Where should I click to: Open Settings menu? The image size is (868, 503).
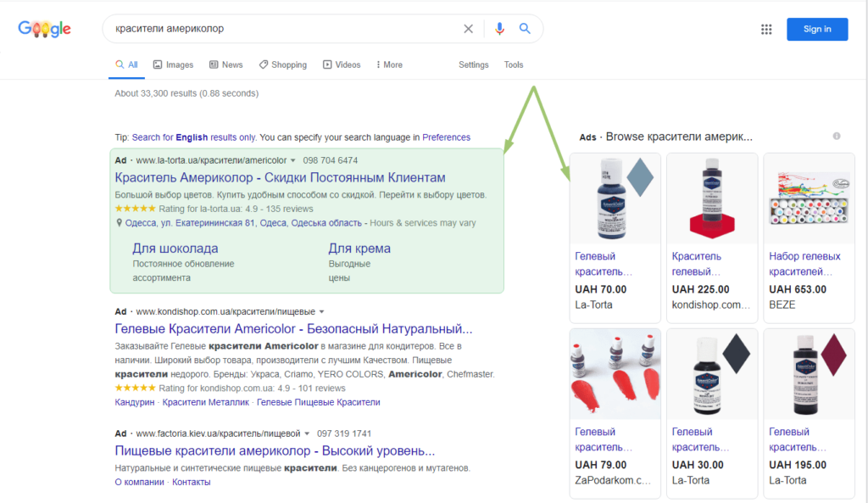(x=473, y=64)
